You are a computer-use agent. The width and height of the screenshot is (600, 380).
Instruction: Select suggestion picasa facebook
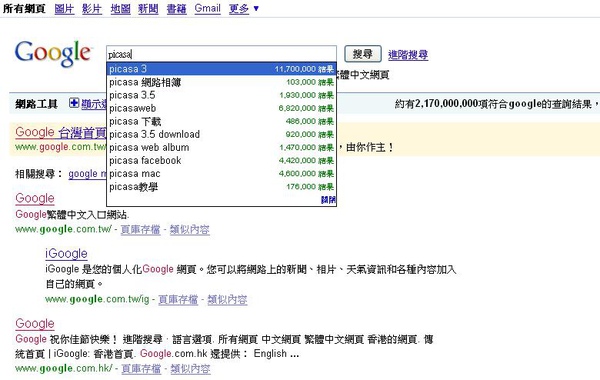[x=221, y=161]
